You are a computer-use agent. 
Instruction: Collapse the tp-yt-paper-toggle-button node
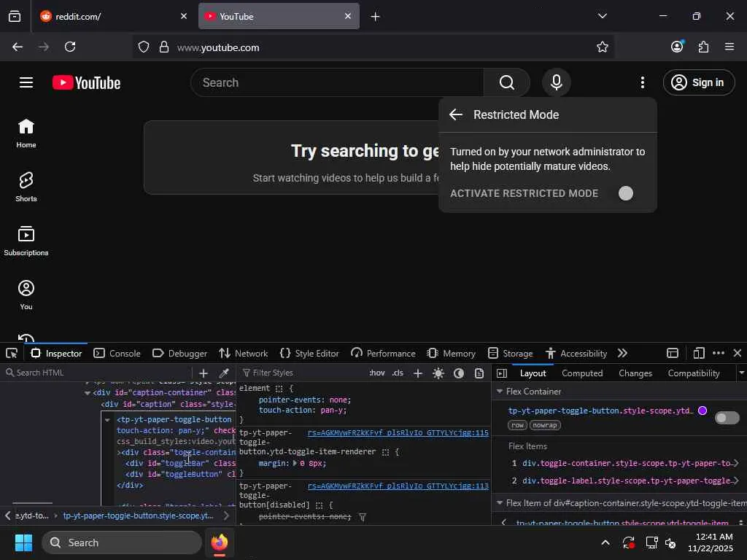[x=107, y=419]
